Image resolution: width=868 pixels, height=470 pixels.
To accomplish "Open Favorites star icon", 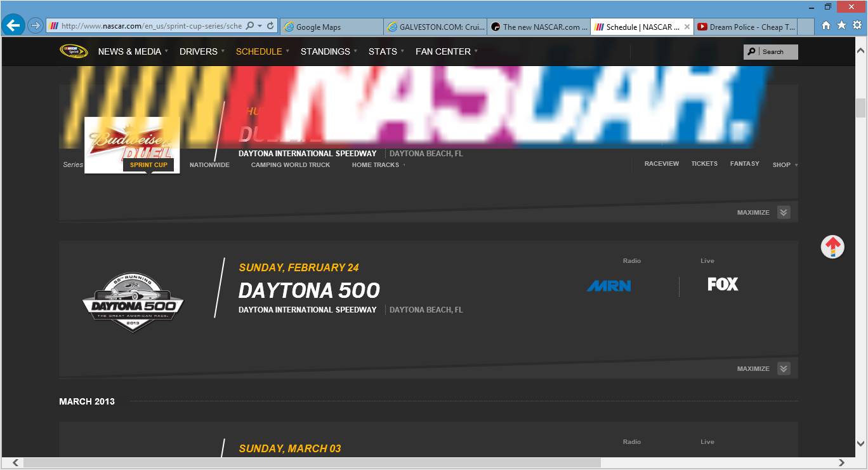I will [841, 25].
